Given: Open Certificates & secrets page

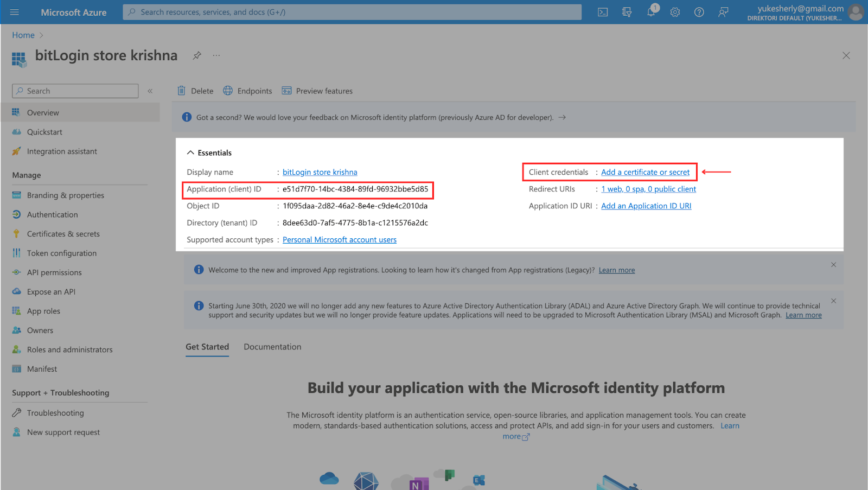Looking at the screenshot, I should pos(63,234).
